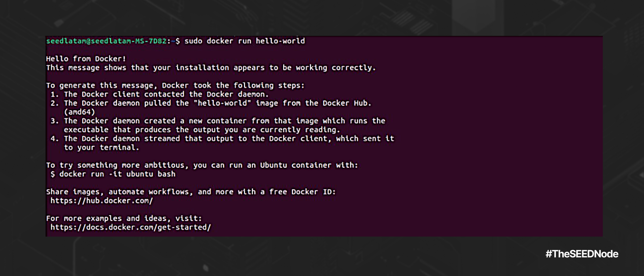Click the 'To try something more ambitious' line
This screenshot has width=644, height=276.
(202, 165)
